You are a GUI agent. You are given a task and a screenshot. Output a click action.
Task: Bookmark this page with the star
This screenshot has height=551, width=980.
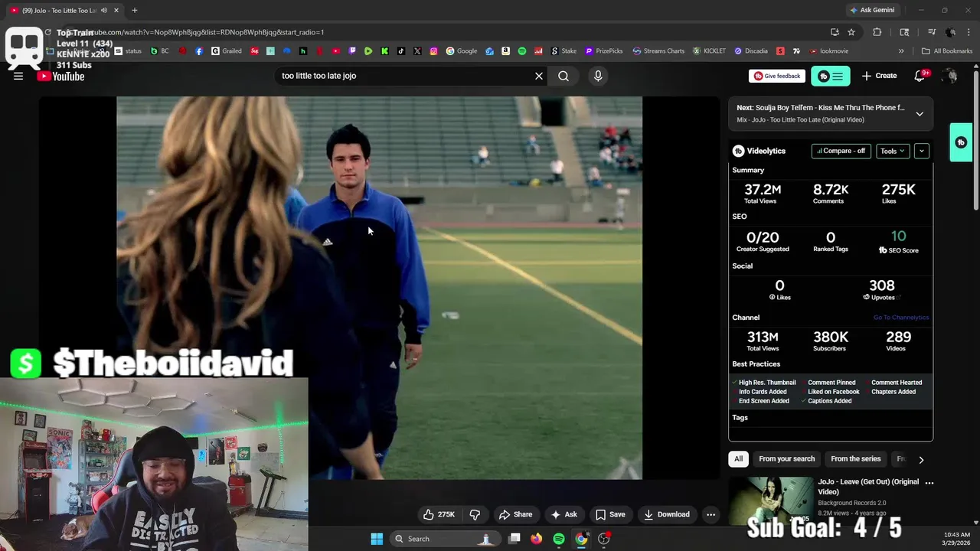click(x=851, y=32)
